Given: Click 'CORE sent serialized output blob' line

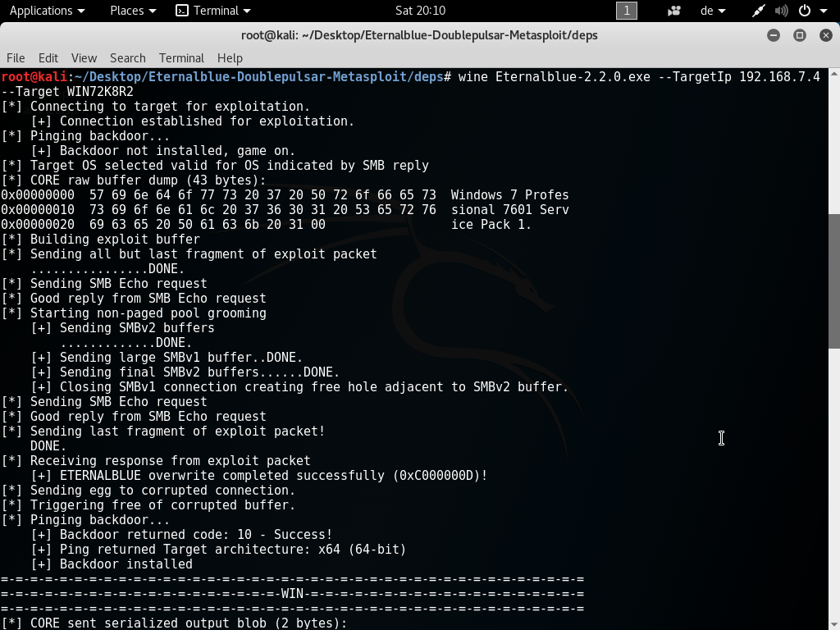Looking at the screenshot, I should pos(174,623).
